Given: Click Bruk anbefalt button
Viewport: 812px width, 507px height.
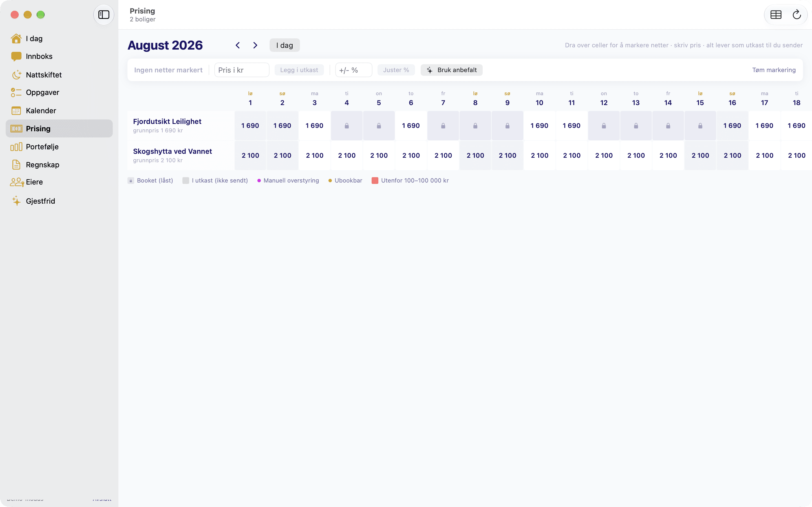Looking at the screenshot, I should (452, 70).
